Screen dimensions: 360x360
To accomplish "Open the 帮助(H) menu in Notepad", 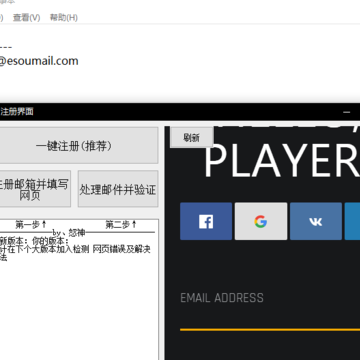I will coord(64,17).
